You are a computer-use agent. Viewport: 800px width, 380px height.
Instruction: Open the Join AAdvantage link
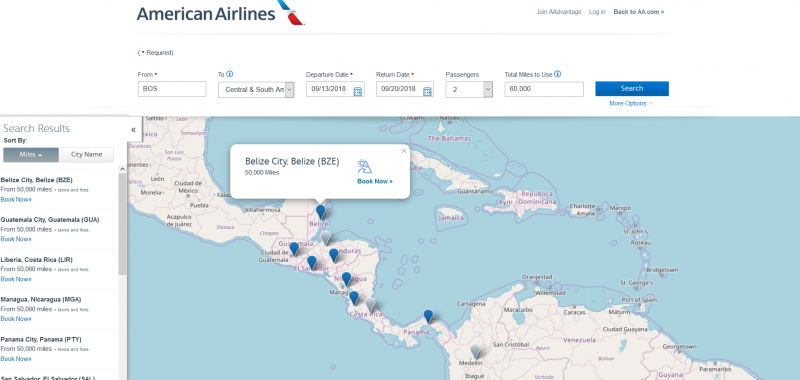[559, 12]
